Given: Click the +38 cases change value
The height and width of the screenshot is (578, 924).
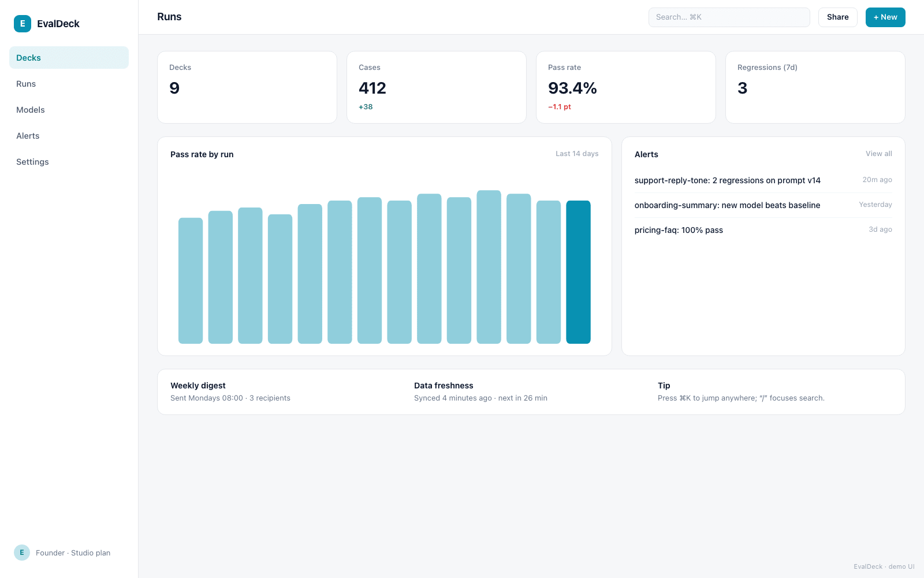Looking at the screenshot, I should point(366,107).
